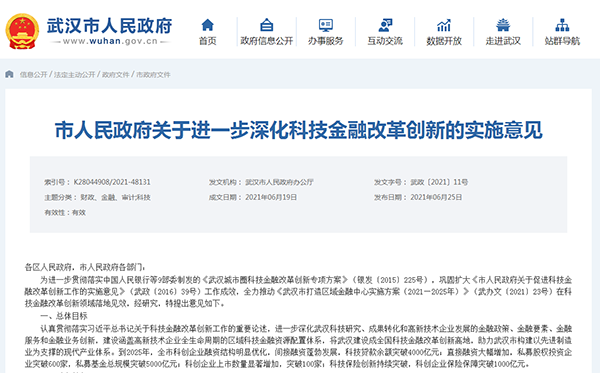Go to 信息公开 breadcrumb link
This screenshot has width=600, height=373.
pyautogui.click(x=33, y=75)
